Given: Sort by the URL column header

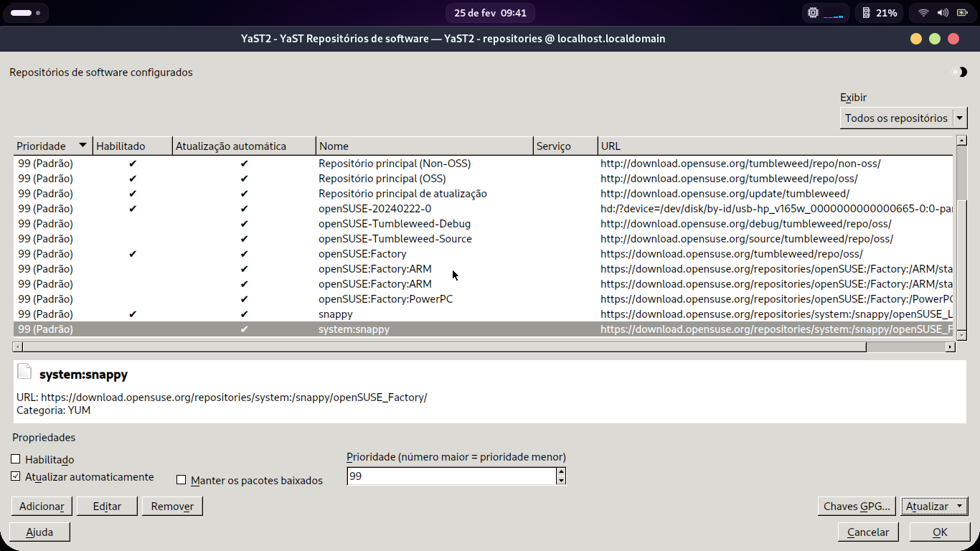Looking at the screenshot, I should coord(776,146).
